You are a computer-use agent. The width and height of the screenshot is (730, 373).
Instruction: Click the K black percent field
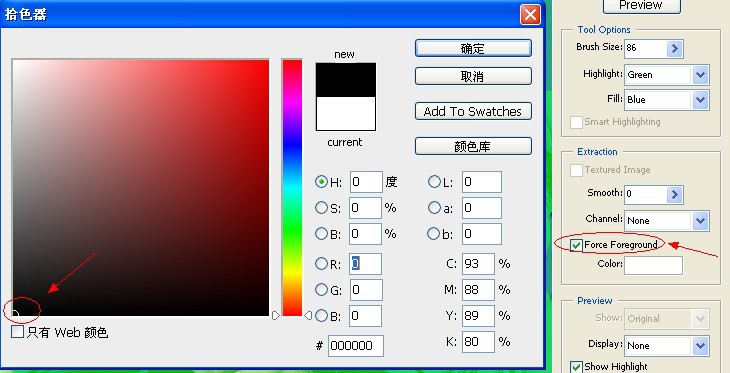point(478,342)
